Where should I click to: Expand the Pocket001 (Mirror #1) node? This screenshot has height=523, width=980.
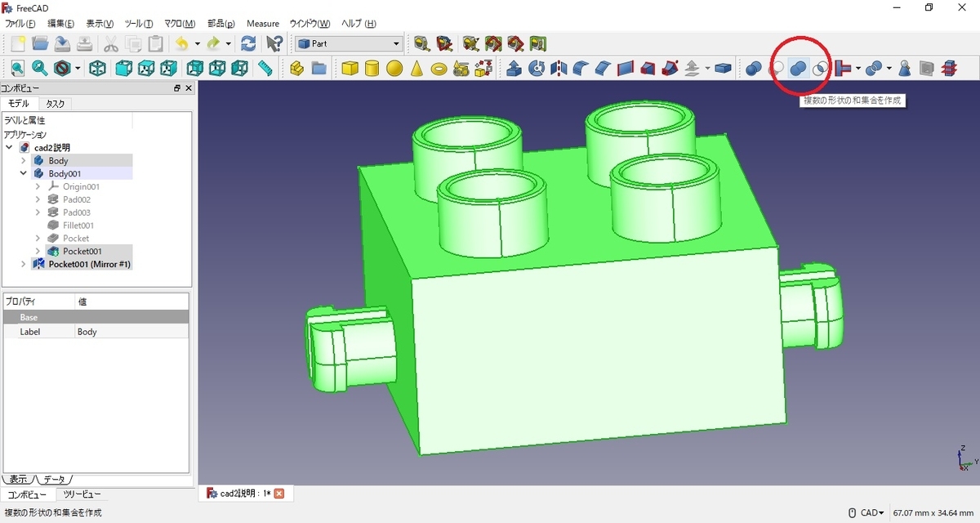click(24, 264)
